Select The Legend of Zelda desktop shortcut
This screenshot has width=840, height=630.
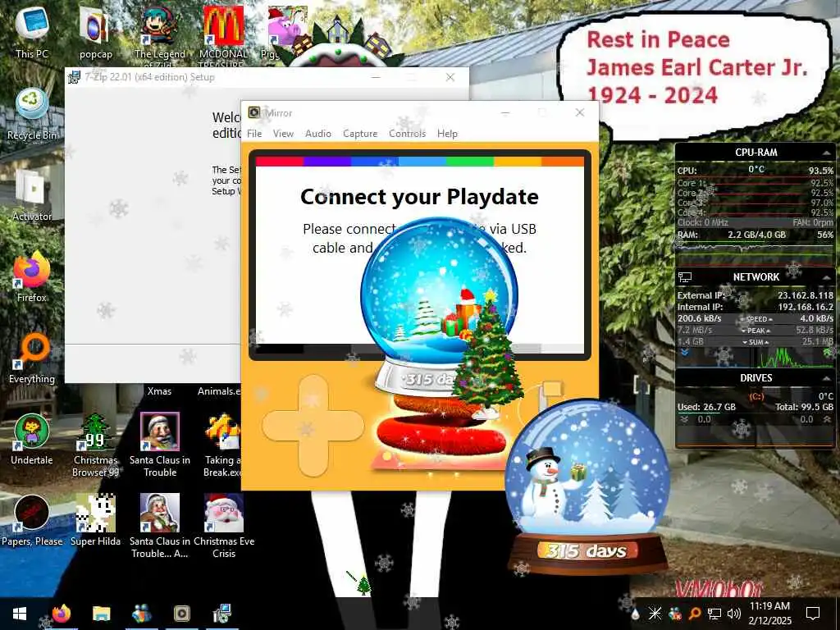[160, 34]
